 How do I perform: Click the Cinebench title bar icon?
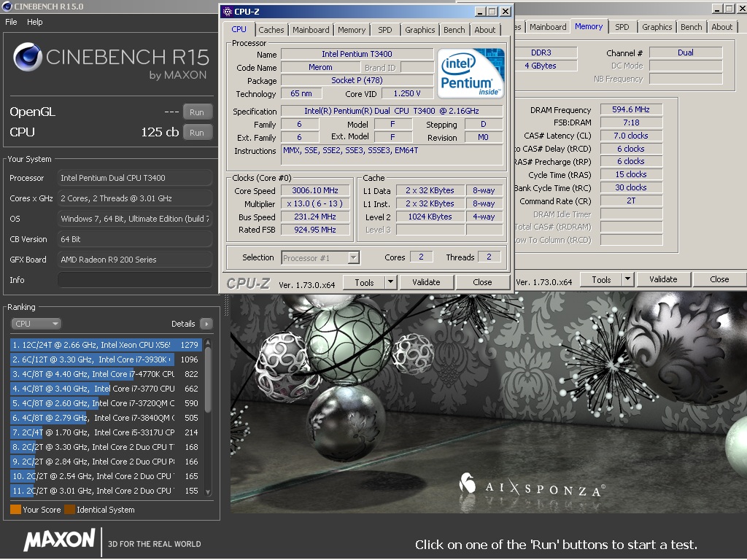tap(7, 6)
